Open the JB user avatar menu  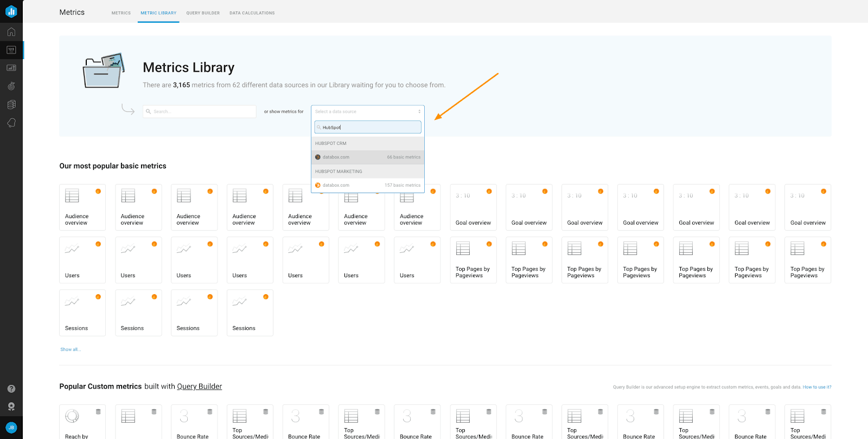tap(11, 428)
